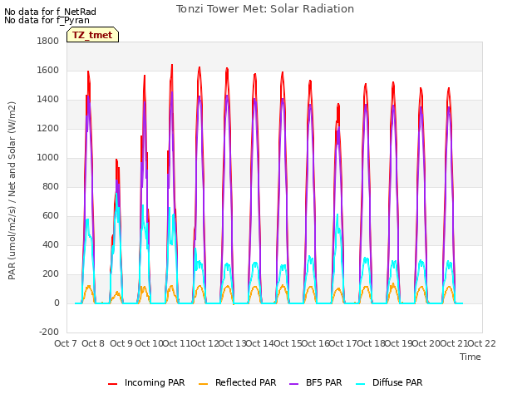Click the Reflected PAR legend label
Screen dimensions: 532x399
[x=246, y=382]
